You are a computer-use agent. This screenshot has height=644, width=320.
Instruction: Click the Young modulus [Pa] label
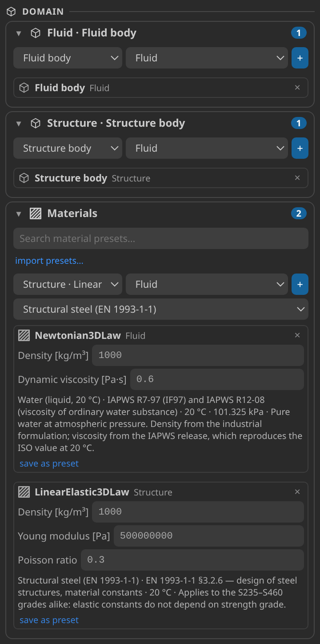(64, 536)
